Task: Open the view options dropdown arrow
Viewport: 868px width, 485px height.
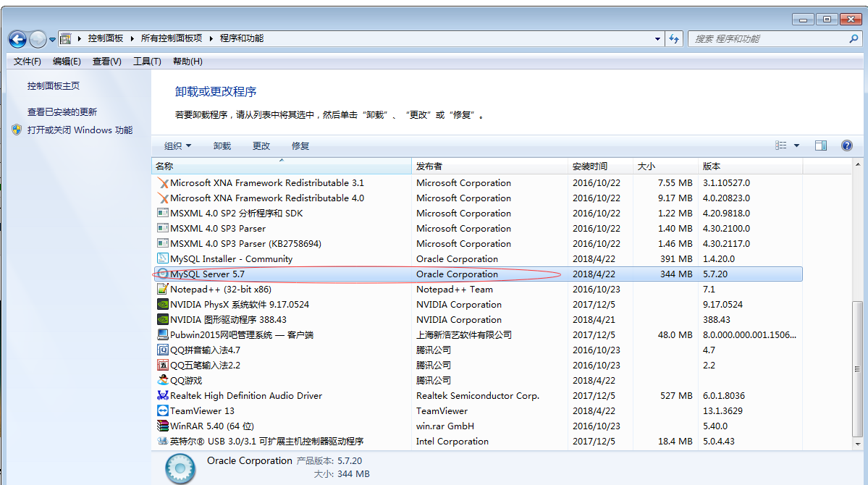Action: pyautogui.click(x=796, y=145)
